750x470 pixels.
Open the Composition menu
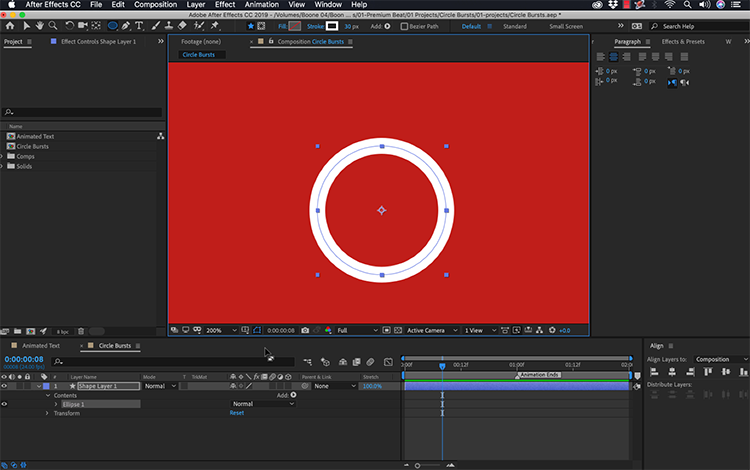pyautogui.click(x=155, y=5)
